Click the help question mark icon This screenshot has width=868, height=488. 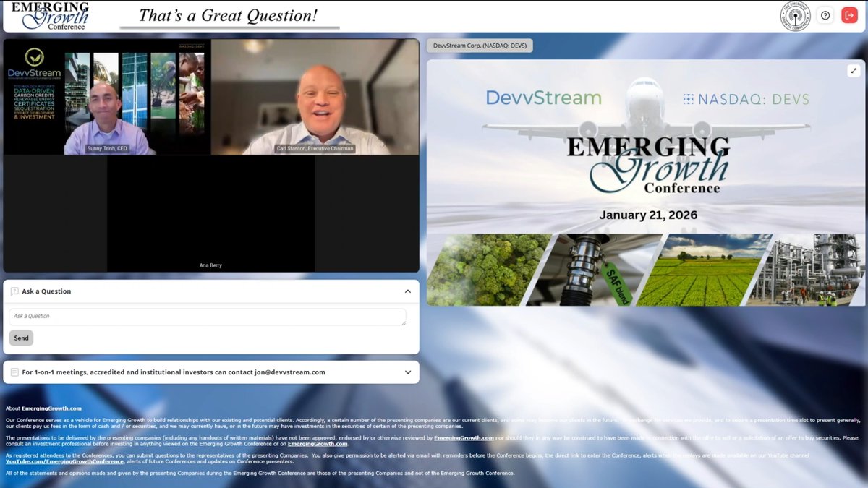tap(825, 15)
